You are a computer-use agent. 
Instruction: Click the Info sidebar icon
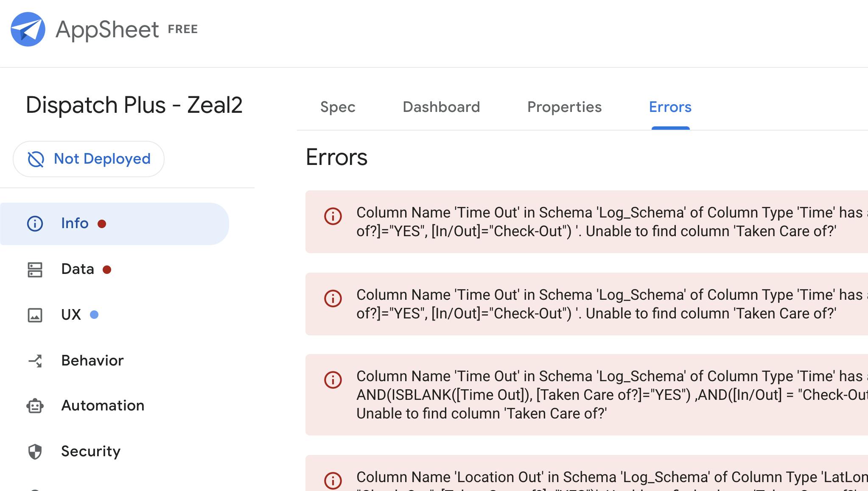35,223
